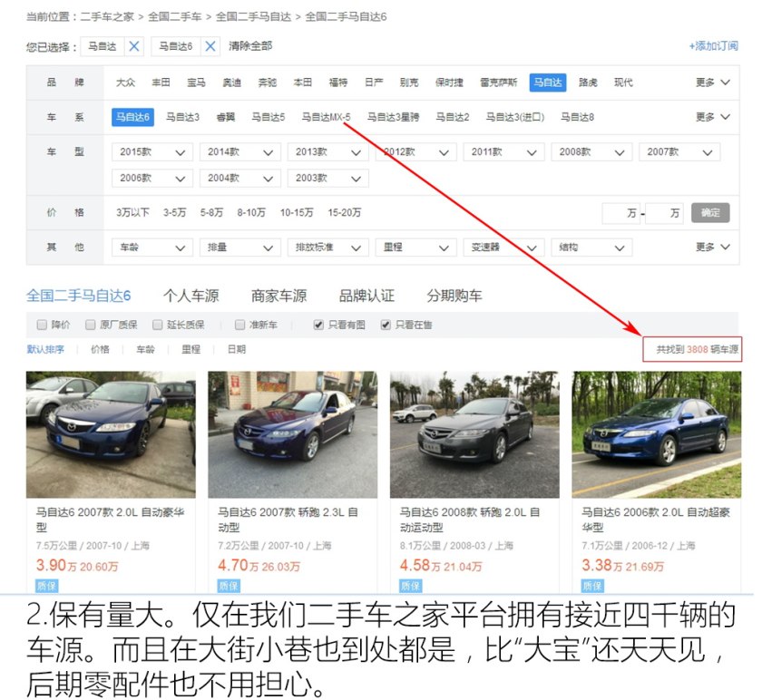Viewport: 762px width, 700px height.
Task: Open the 2004款 model dropdown
Action: click(240, 179)
